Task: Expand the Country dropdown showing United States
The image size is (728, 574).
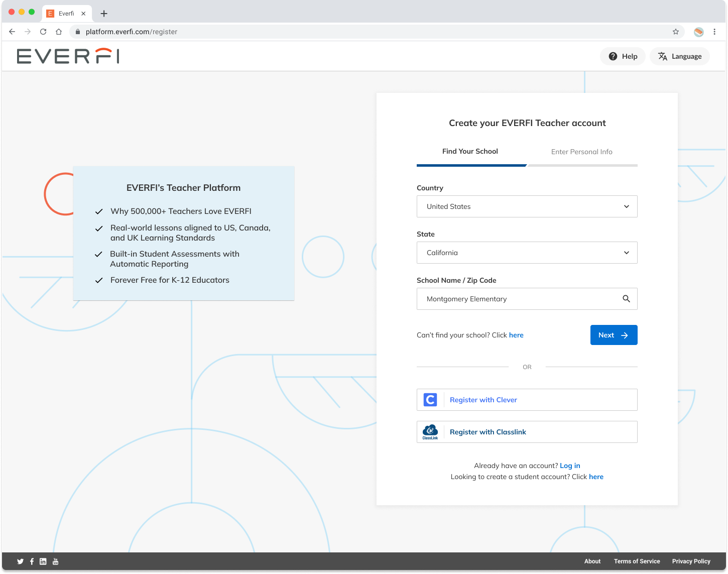Action: (527, 206)
